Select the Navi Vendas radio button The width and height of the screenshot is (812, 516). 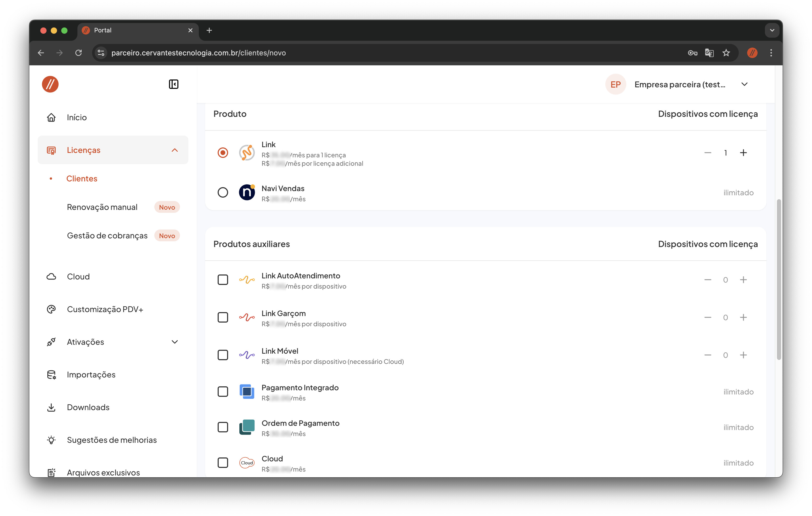[223, 192]
